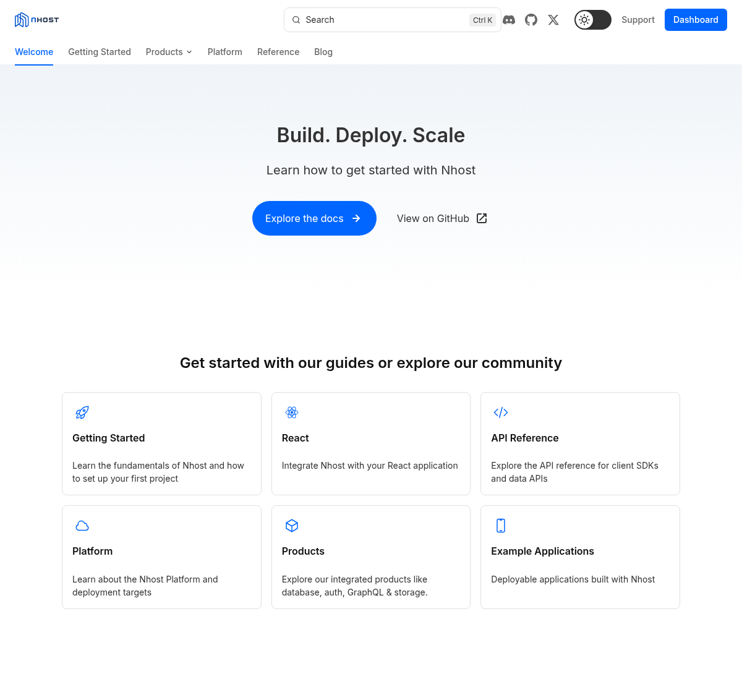
Task: Open the Products card title
Action: coord(303,551)
